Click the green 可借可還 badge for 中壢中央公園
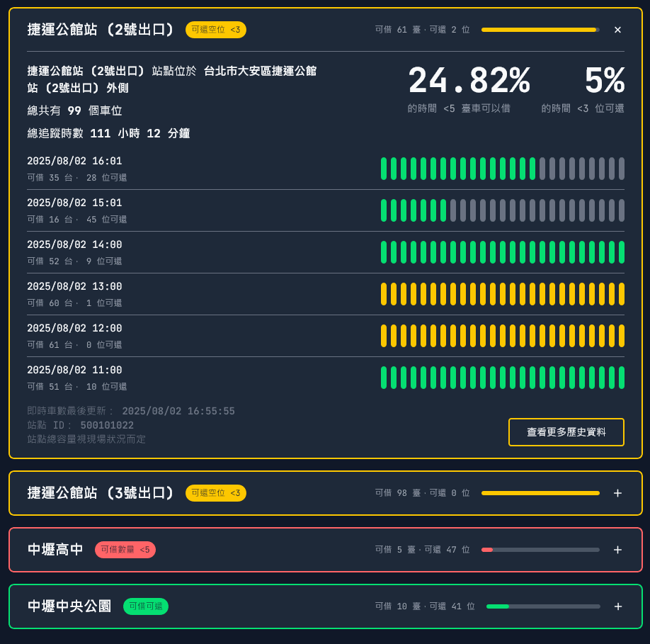 pos(146,606)
